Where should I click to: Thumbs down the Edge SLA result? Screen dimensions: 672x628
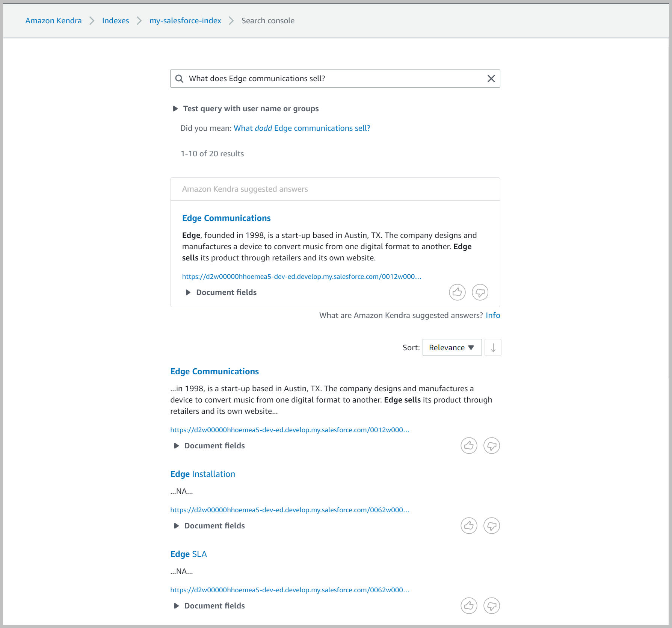[x=492, y=606]
